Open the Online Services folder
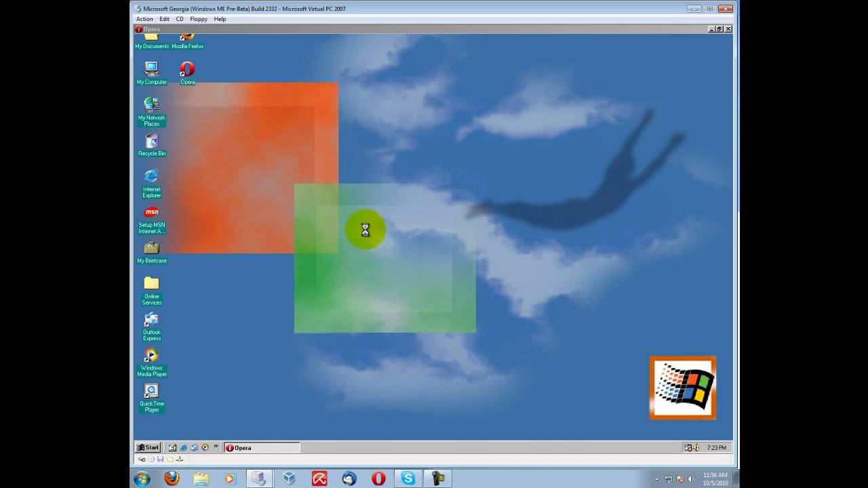Screen dimensions: 868x488 151,284
